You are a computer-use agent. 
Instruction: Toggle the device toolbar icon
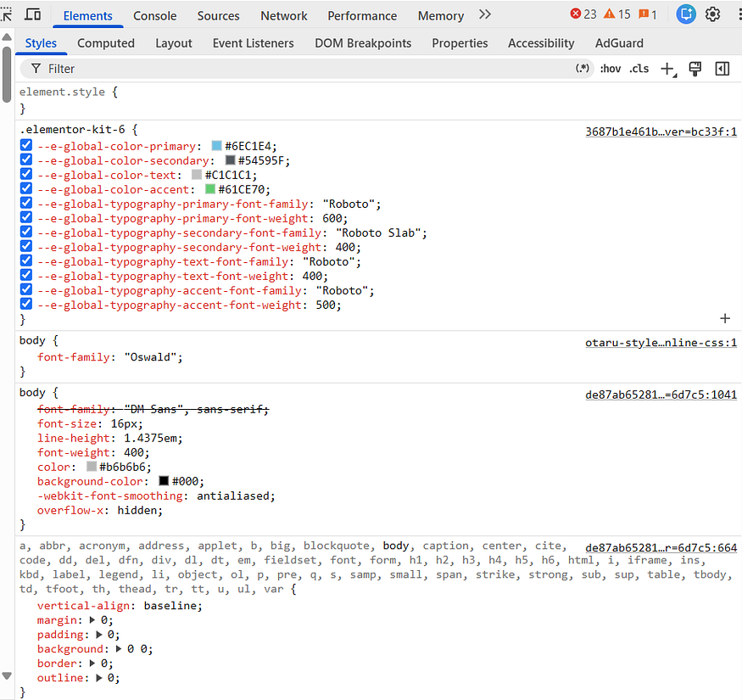click(x=33, y=14)
